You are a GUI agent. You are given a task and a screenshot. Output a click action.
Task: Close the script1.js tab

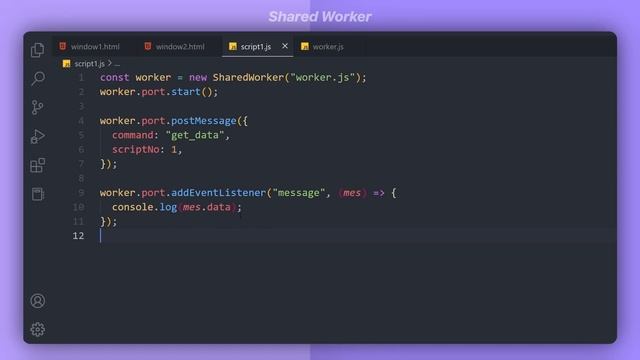pyautogui.click(x=285, y=46)
